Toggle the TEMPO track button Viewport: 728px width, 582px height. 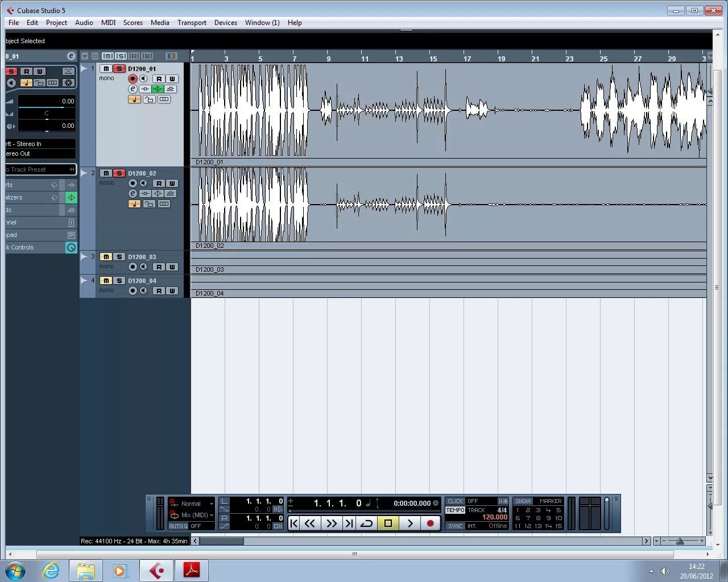point(455,510)
